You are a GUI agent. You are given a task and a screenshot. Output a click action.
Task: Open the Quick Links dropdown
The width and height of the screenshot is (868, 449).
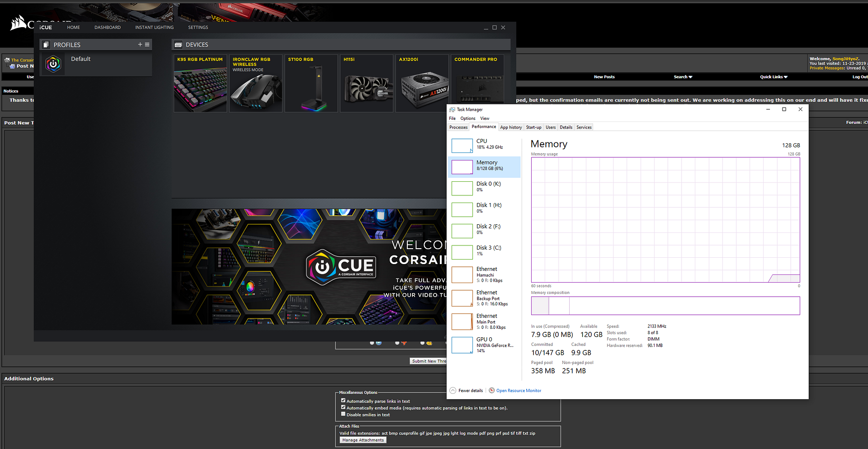[774, 77]
